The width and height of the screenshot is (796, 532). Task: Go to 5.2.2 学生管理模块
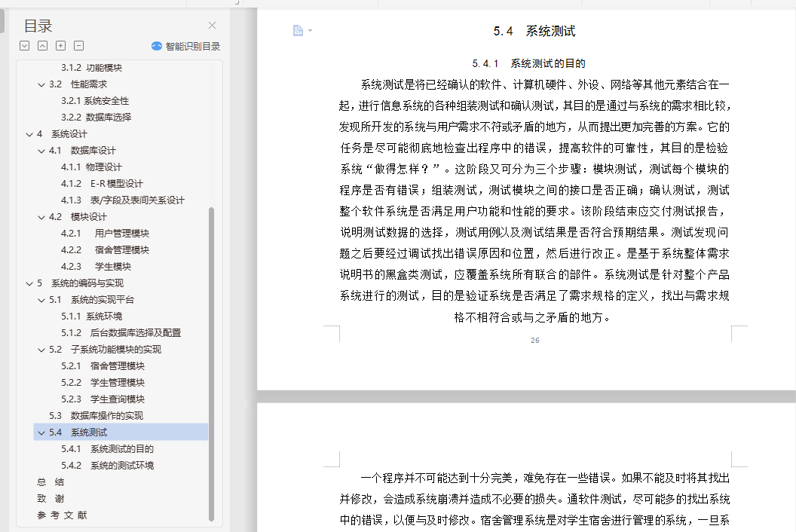[x=103, y=382]
